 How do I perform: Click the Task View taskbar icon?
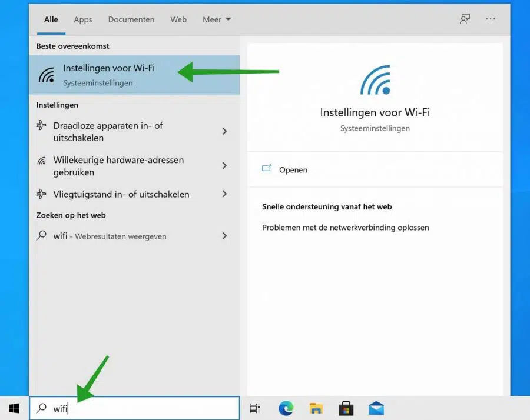254,408
